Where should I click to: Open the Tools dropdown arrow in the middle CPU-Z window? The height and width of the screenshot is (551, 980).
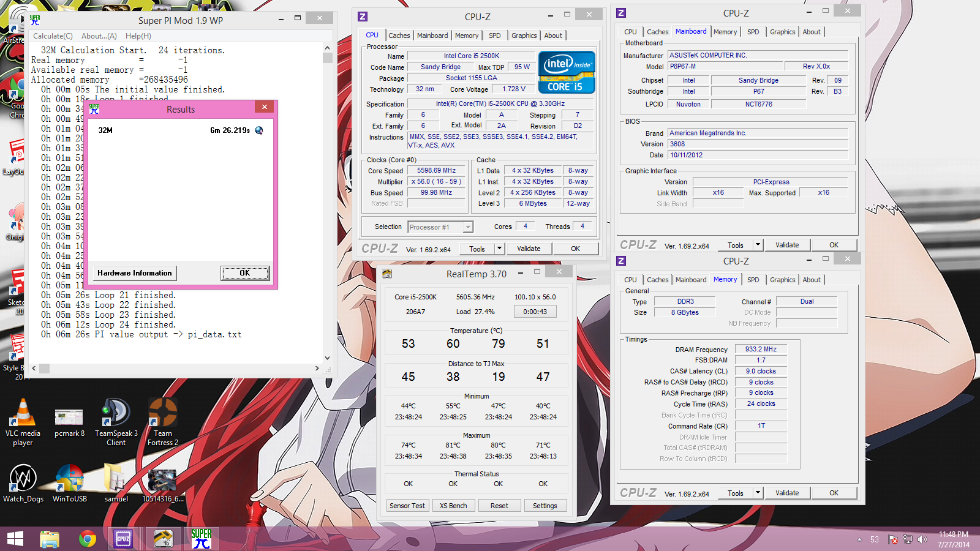pos(499,249)
